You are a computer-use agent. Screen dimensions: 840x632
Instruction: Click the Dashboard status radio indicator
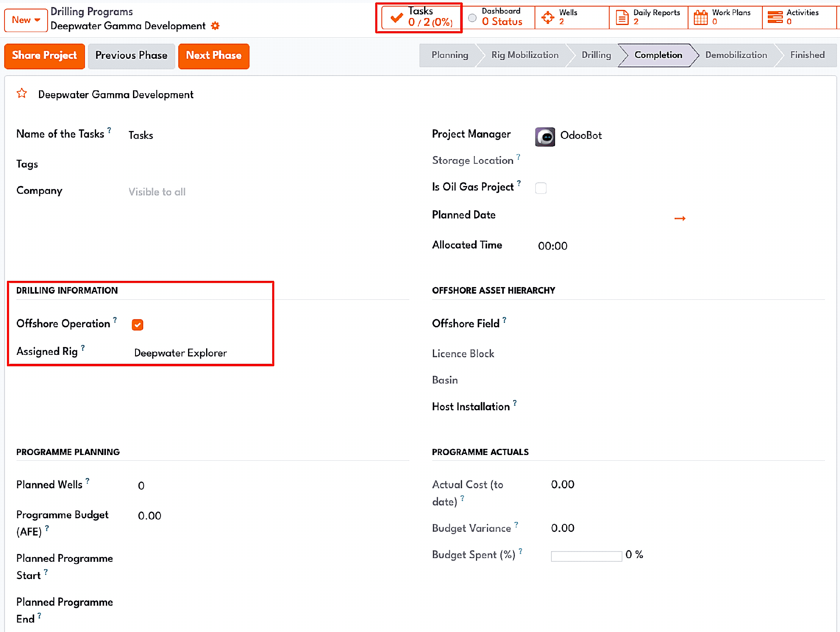473,18
